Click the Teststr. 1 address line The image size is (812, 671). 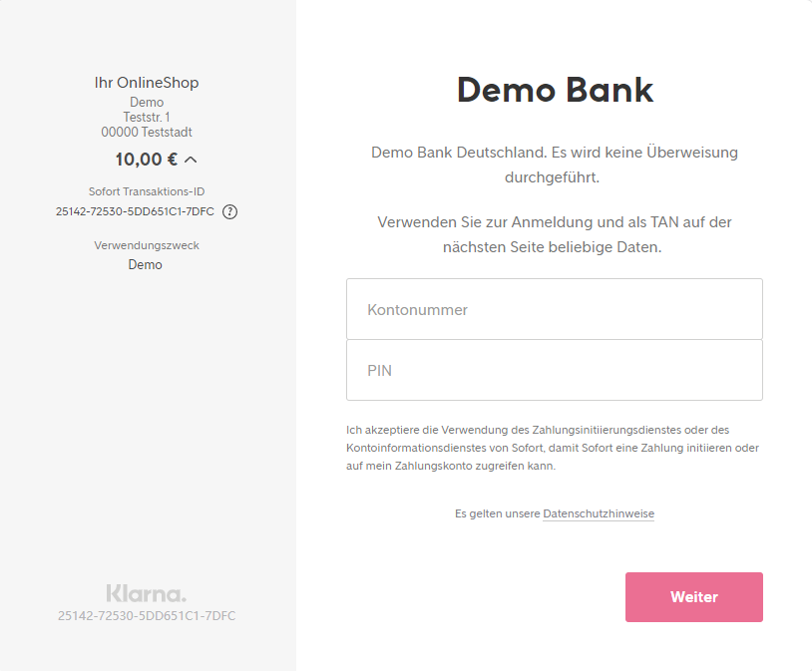point(147,117)
